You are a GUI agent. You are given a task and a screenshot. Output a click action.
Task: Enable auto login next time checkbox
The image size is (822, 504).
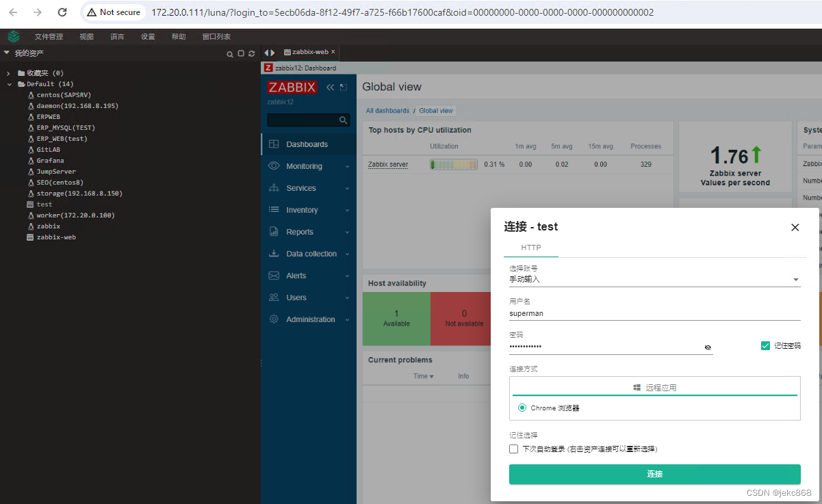click(513, 449)
